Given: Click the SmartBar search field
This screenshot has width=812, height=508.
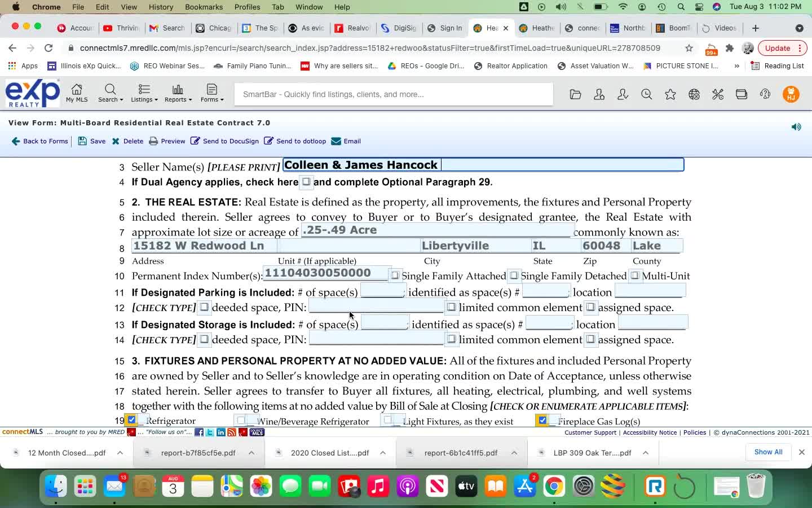Looking at the screenshot, I should (x=394, y=94).
